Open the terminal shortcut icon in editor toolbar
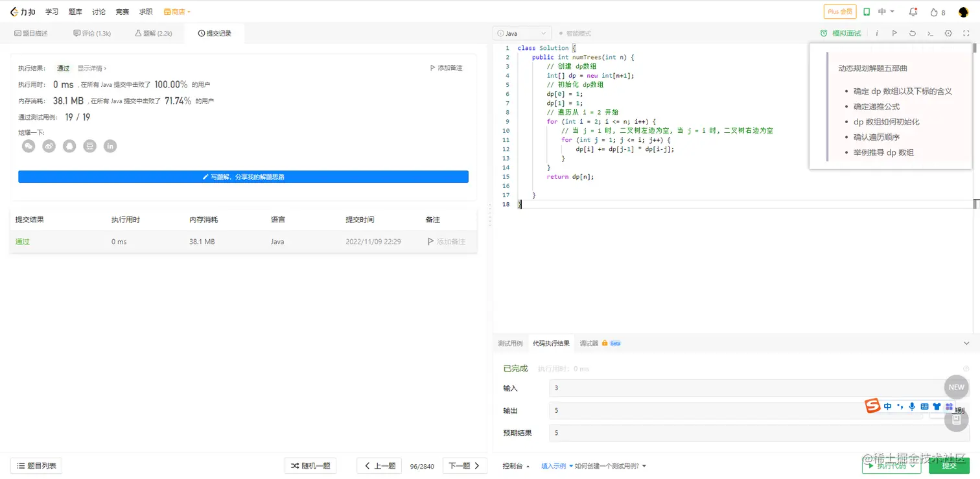This screenshot has height=479, width=980. tap(930, 33)
